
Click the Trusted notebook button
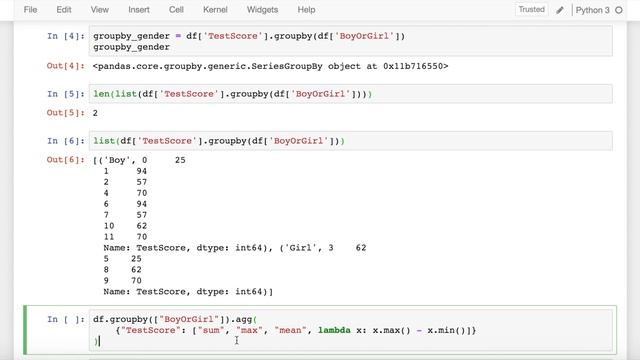[531, 9]
